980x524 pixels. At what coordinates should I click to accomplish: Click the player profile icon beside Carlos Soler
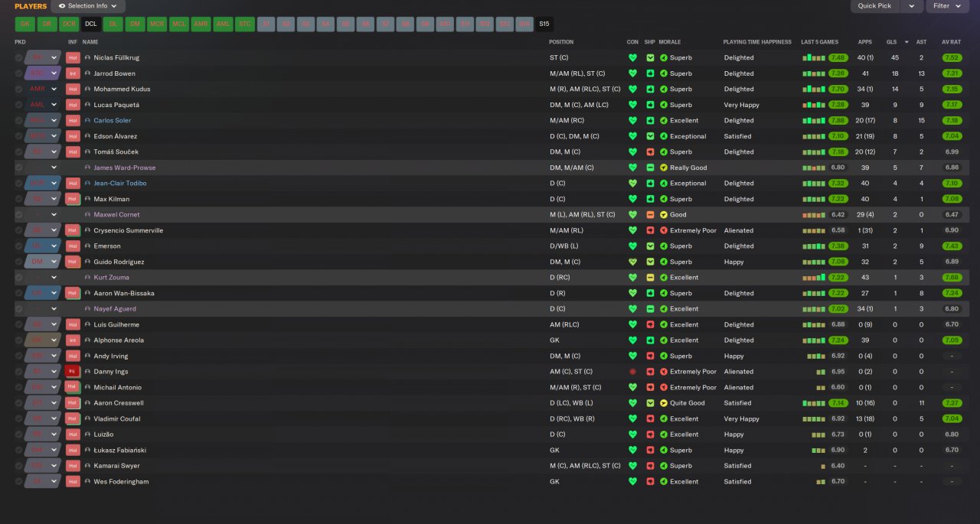(x=88, y=121)
